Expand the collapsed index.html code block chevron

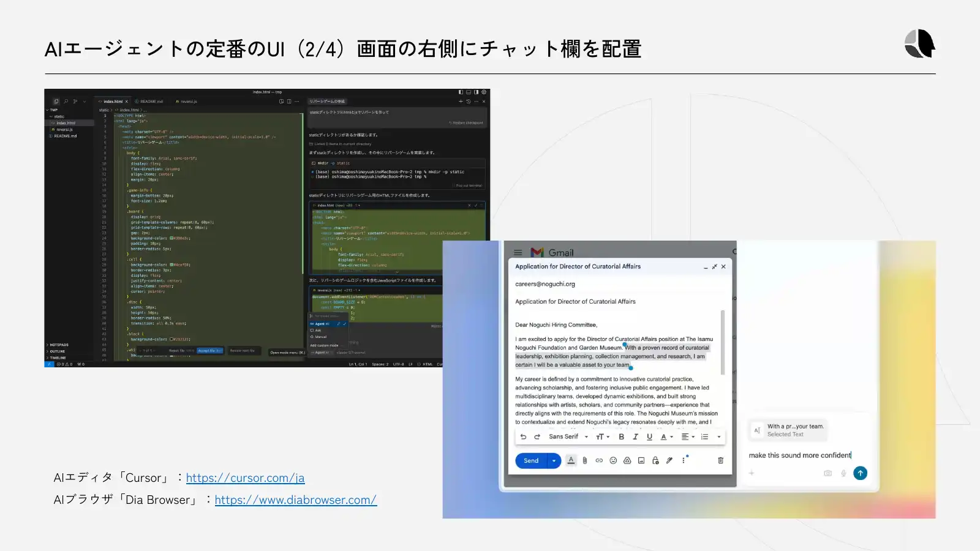coord(397,272)
